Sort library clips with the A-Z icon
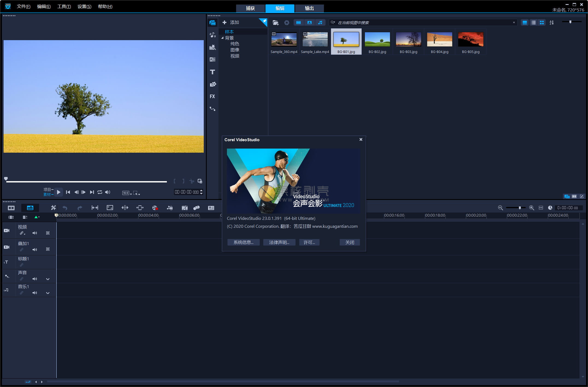This screenshot has width=588, height=387. point(552,23)
